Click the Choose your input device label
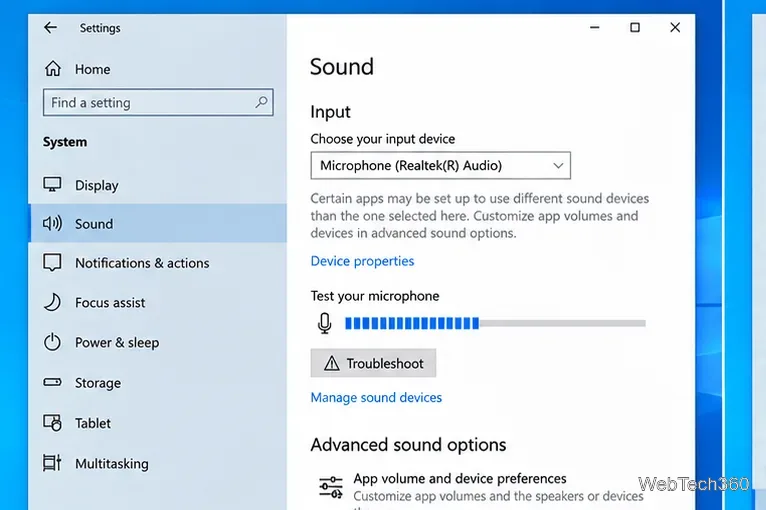The height and width of the screenshot is (510, 766). click(x=383, y=139)
